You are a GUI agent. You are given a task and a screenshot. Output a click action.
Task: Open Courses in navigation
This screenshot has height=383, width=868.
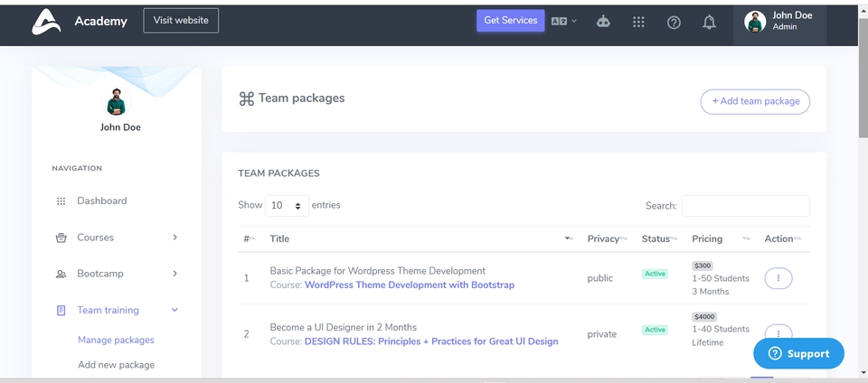[95, 238]
